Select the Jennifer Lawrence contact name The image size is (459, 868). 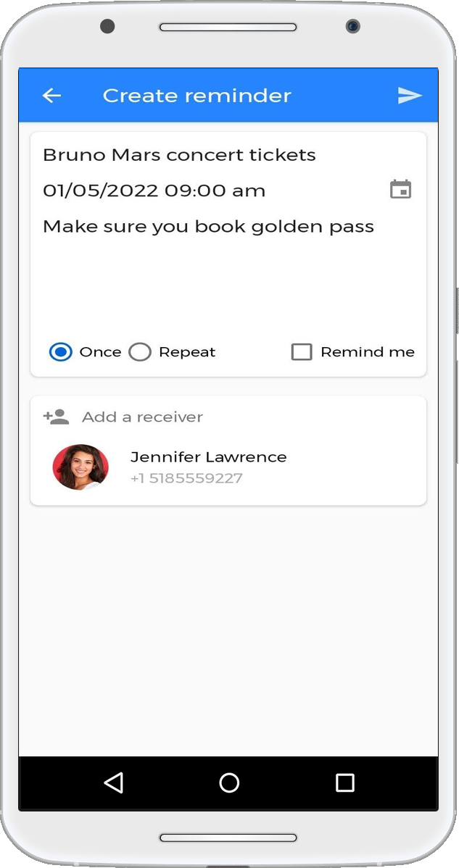pyautogui.click(x=208, y=457)
